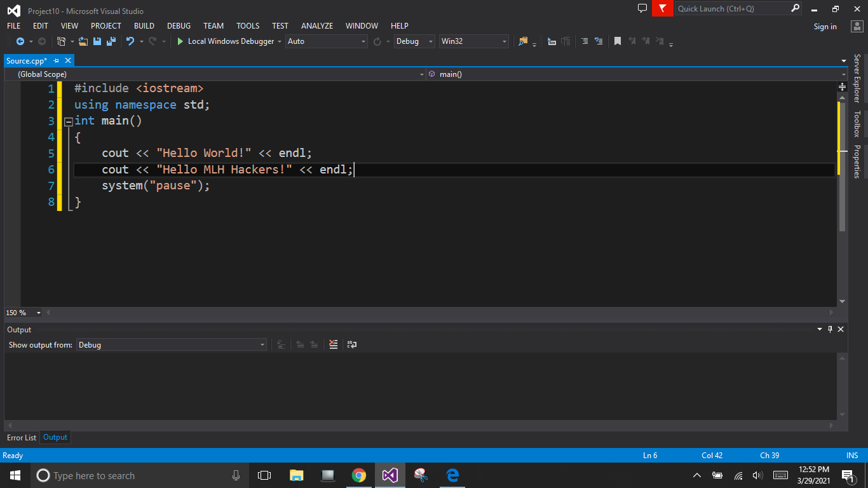Navigate backward with the blue arrow icon
This screenshot has height=488, width=868.
(x=20, y=41)
